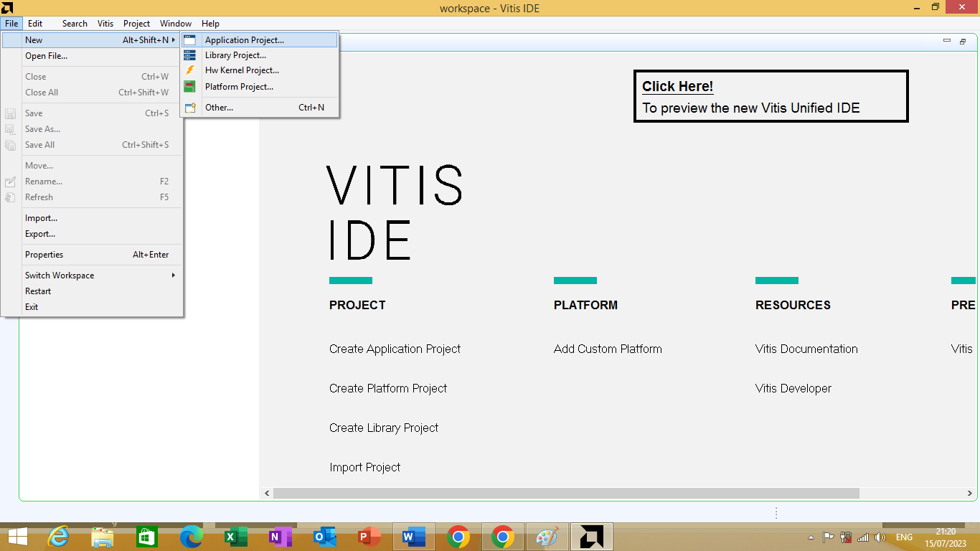Open Properties from File menu
This screenshot has width=980, height=551.
click(x=92, y=255)
